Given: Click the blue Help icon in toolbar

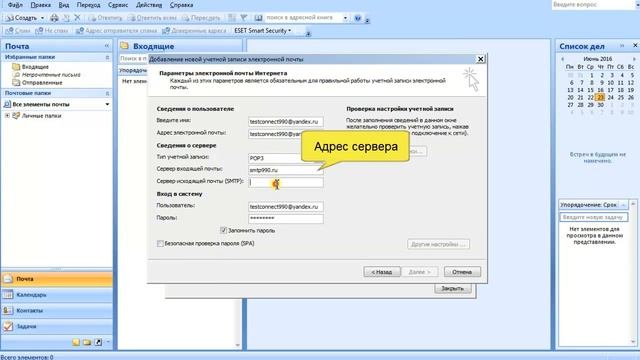Looking at the screenshot, I should click(x=358, y=18).
